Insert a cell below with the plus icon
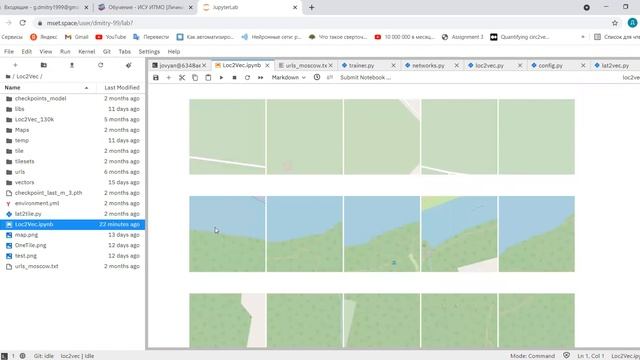The image size is (640, 360). click(169, 78)
